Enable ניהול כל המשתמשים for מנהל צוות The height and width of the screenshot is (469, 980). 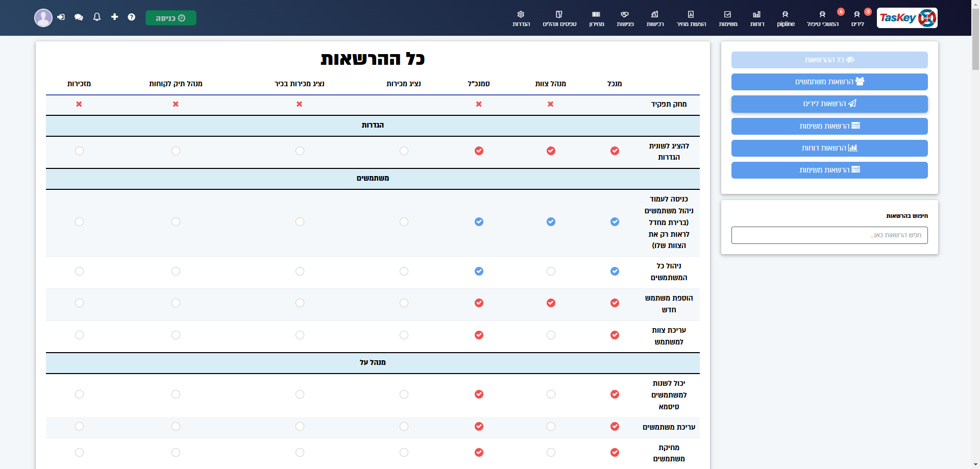click(551, 271)
